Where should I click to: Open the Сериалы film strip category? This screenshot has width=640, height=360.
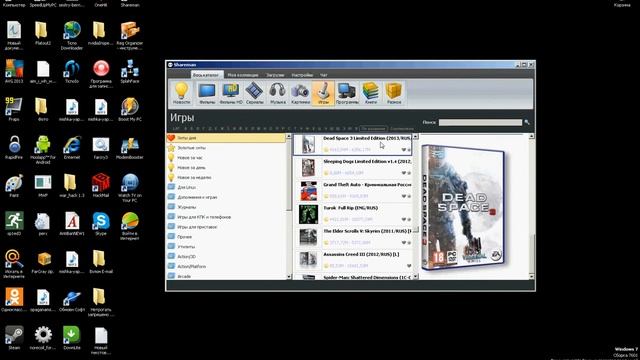(254, 93)
